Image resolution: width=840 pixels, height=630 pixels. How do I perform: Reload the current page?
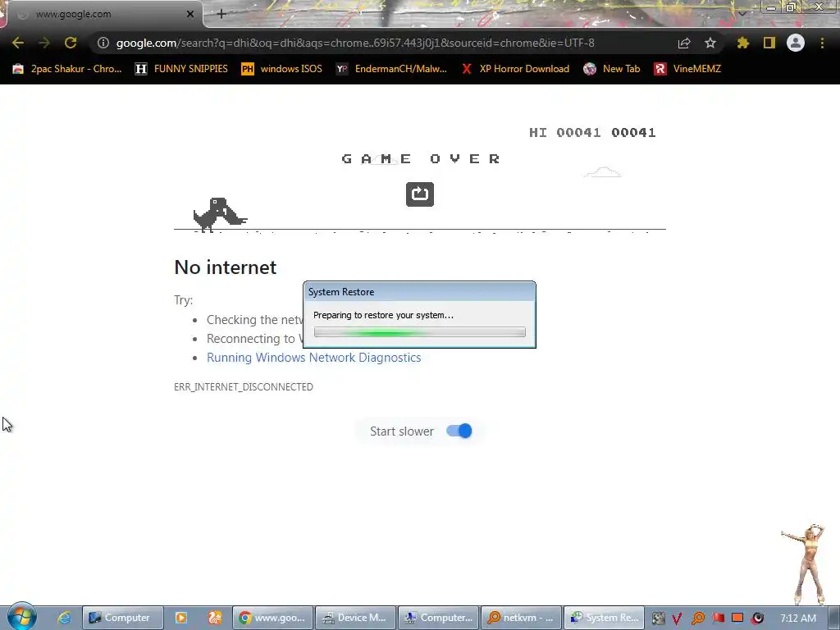coord(71,43)
